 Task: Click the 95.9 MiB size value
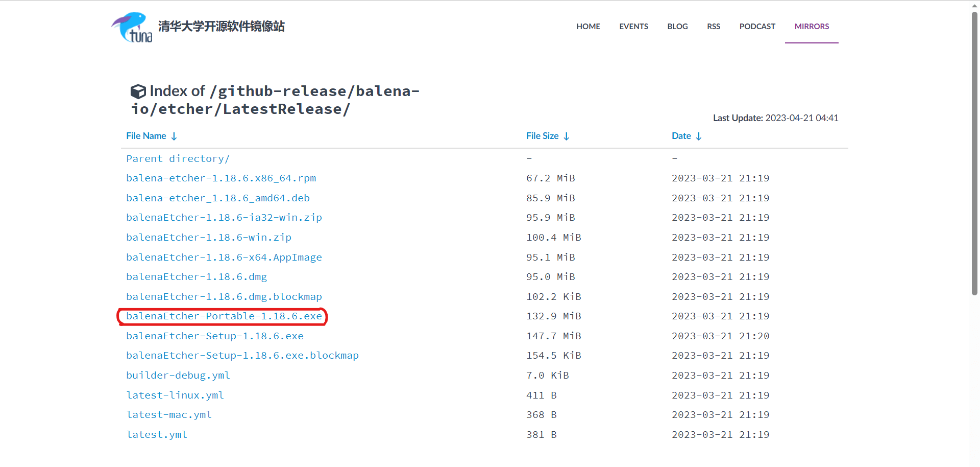tap(551, 218)
